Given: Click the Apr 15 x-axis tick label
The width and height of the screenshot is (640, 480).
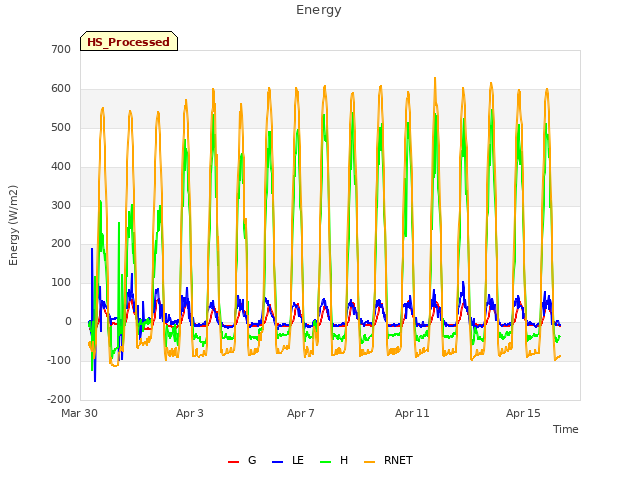Looking at the screenshot, I should coord(523,413).
